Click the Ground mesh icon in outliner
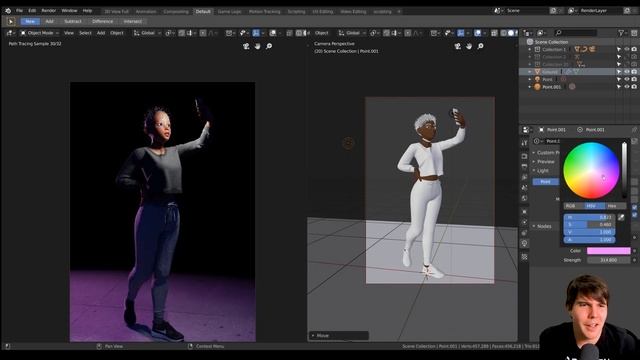The height and width of the screenshot is (360, 640). click(x=538, y=72)
